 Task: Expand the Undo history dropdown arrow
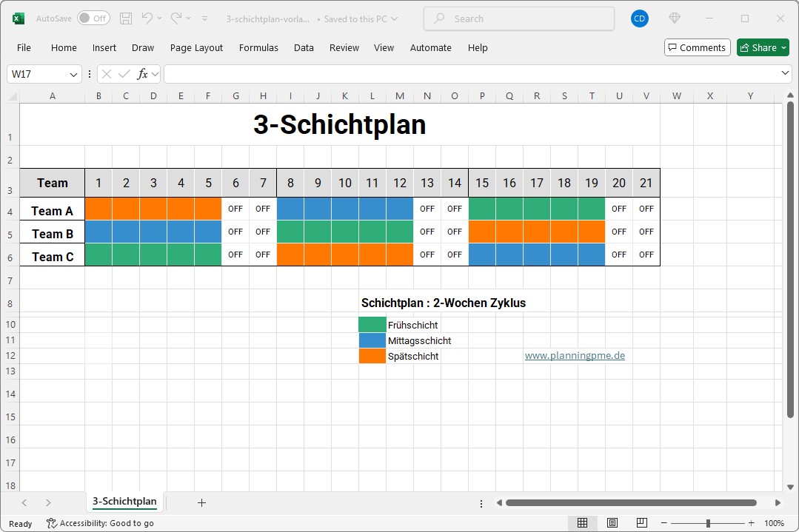(x=158, y=18)
